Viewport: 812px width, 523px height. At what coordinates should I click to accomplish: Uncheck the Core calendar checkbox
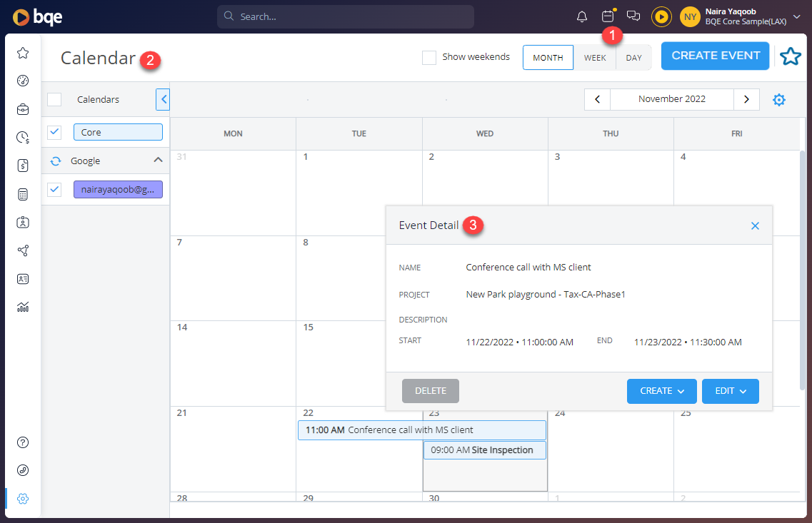click(54, 133)
